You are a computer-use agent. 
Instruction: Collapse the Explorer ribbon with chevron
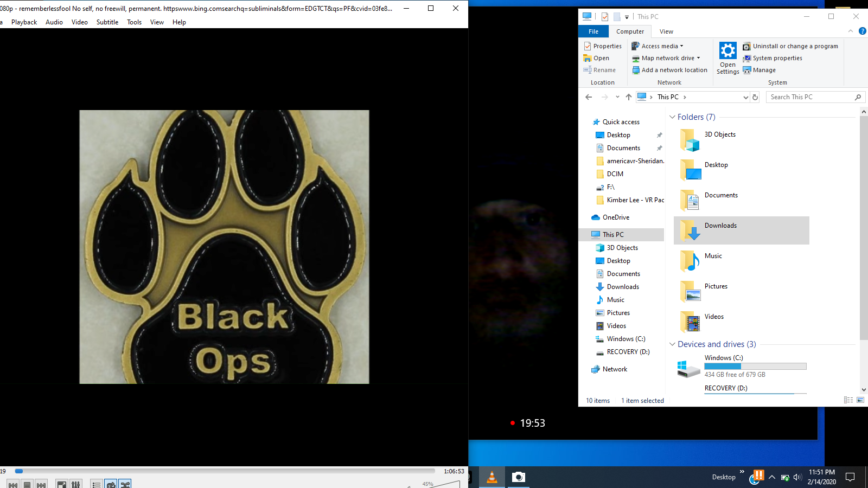pyautogui.click(x=851, y=31)
